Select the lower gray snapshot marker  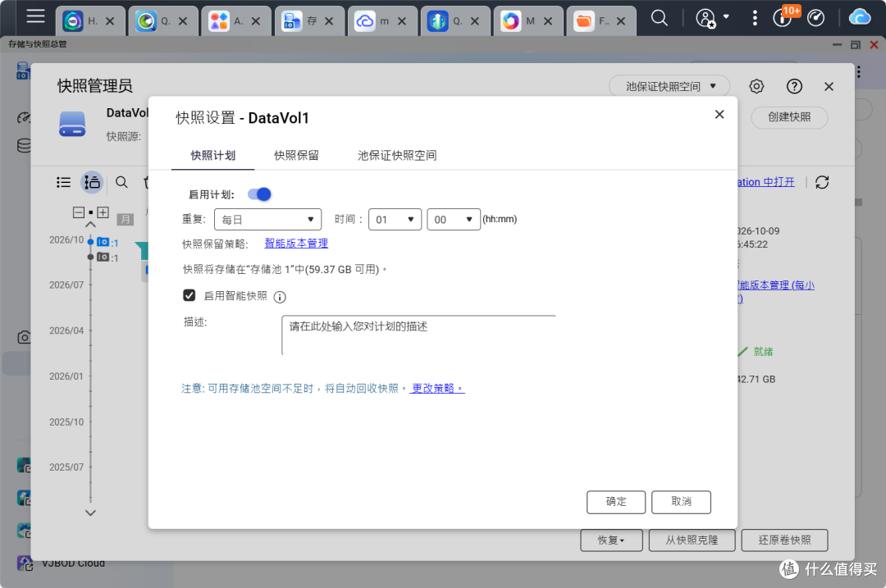click(103, 257)
